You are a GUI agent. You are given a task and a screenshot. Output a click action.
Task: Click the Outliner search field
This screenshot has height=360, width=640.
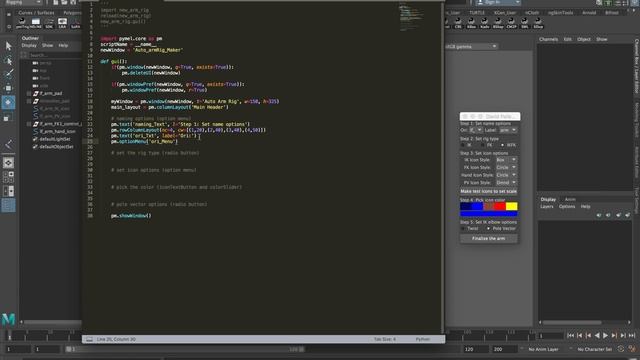click(55, 55)
